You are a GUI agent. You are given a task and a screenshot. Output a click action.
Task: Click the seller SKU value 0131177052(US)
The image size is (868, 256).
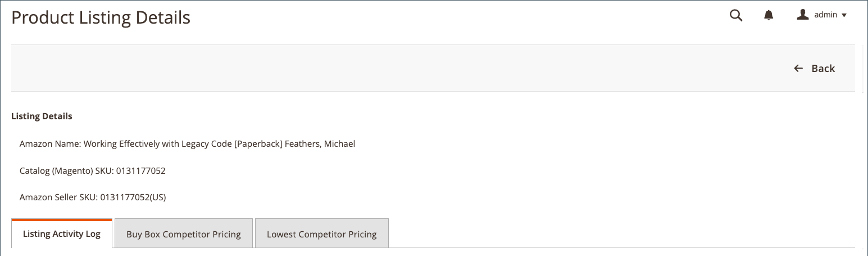133,197
